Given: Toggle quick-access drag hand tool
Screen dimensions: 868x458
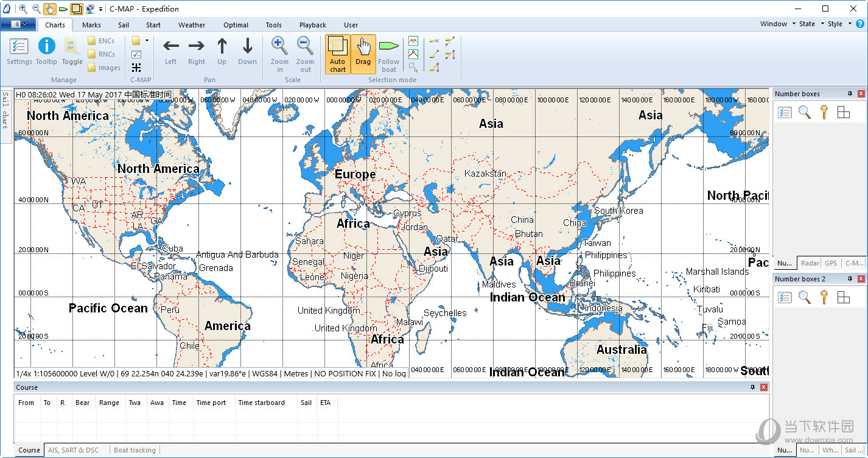Looking at the screenshot, I should (x=50, y=9).
